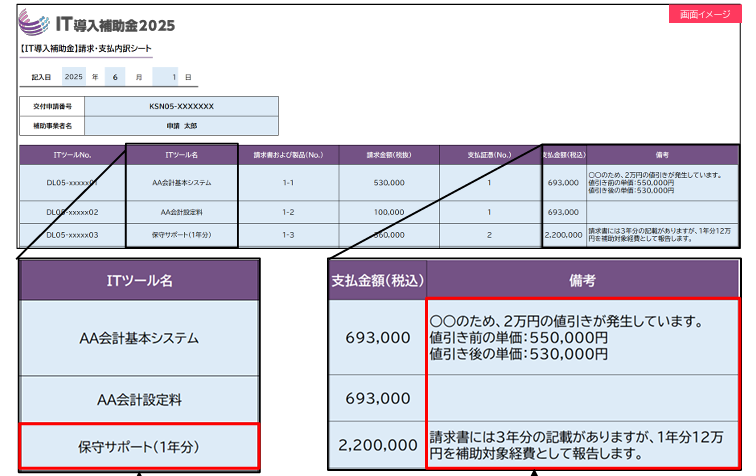This screenshot has height=476, width=756.
Task: Click the 記入日 month field showing 6
Action: click(x=119, y=76)
